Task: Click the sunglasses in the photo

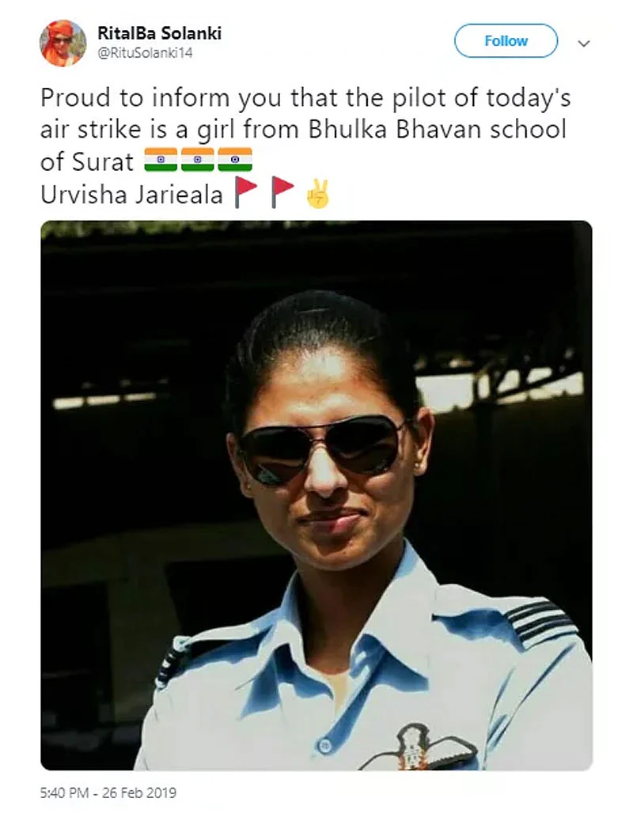Action: coord(323,449)
